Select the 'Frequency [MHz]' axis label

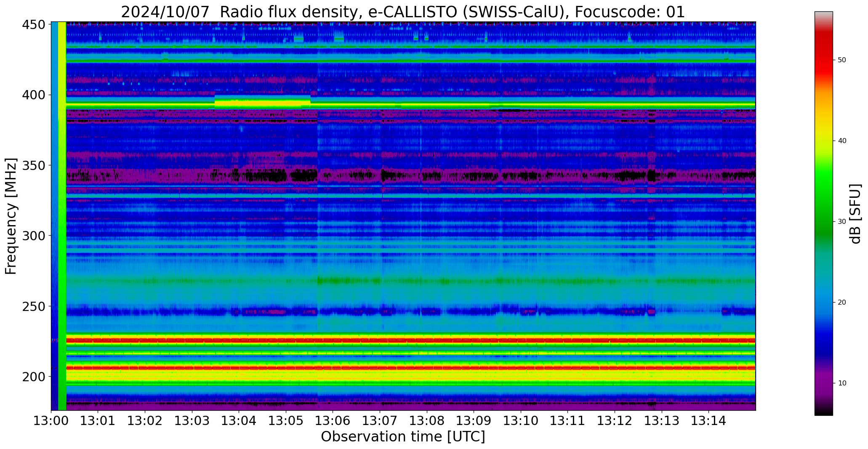[x=11, y=216]
